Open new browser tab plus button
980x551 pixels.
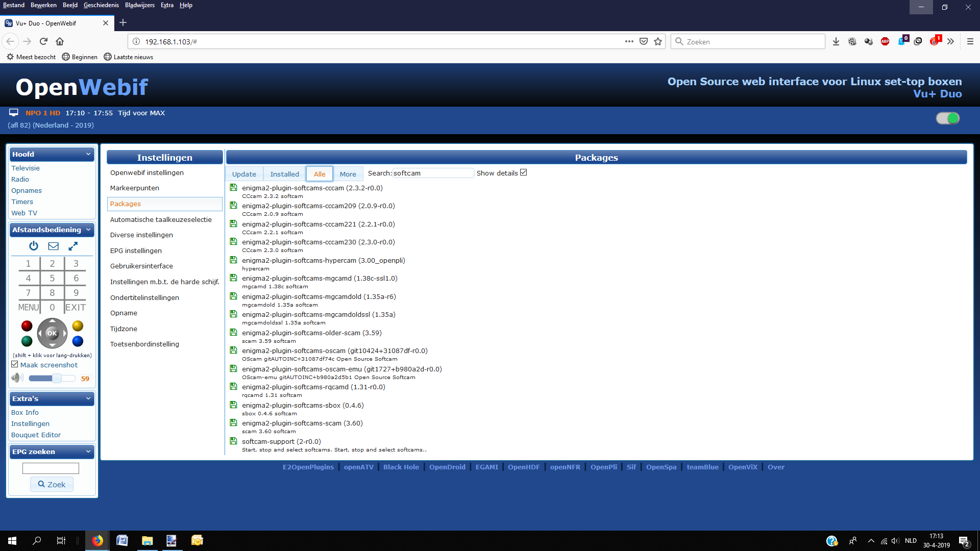click(x=123, y=22)
